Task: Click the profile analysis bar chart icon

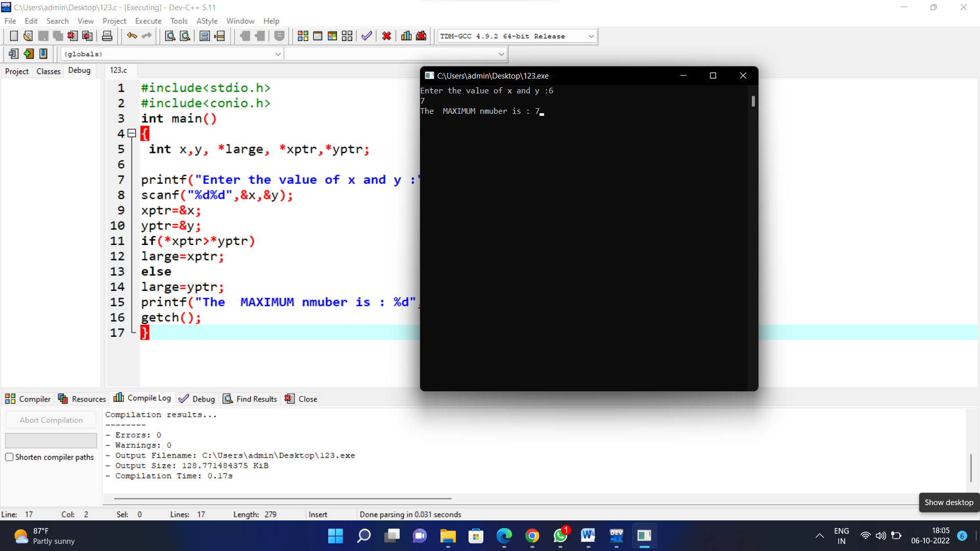Action: [x=406, y=36]
